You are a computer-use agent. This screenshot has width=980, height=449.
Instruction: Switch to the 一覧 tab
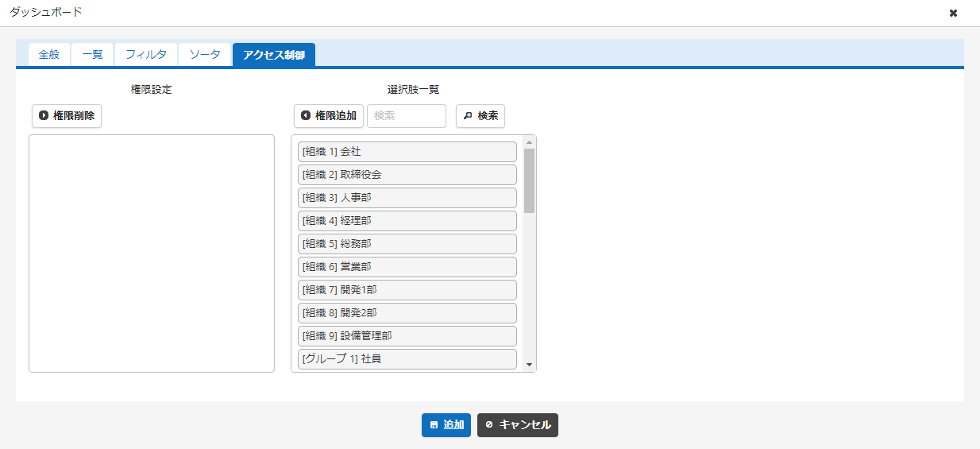click(92, 55)
